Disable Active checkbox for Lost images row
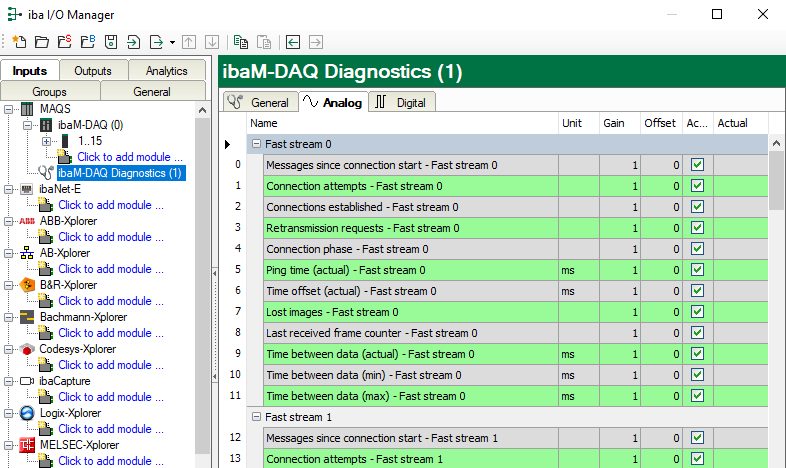Screen dimensions: 786x468 point(698,312)
